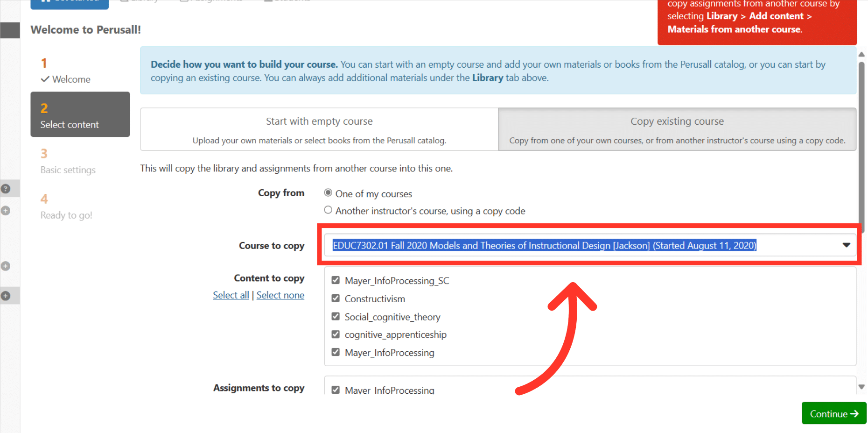Select "Another instructor's course, using a copy code"

point(328,210)
